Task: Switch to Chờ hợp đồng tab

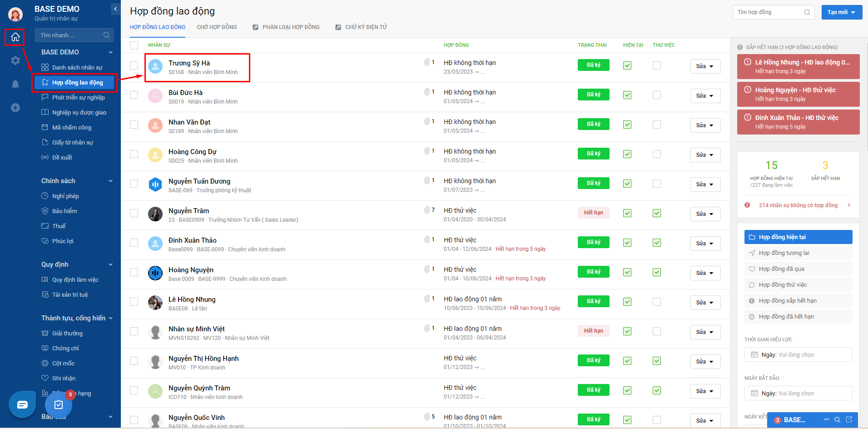Action: point(217,27)
